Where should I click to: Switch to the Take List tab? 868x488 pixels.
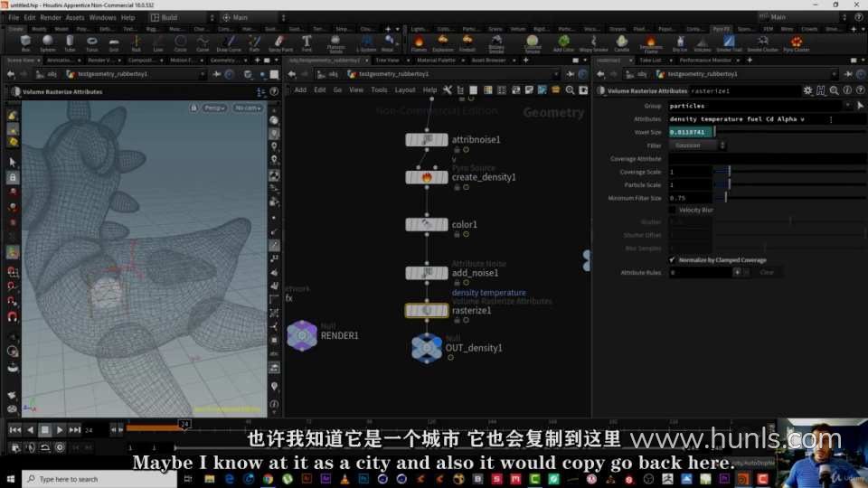650,60
